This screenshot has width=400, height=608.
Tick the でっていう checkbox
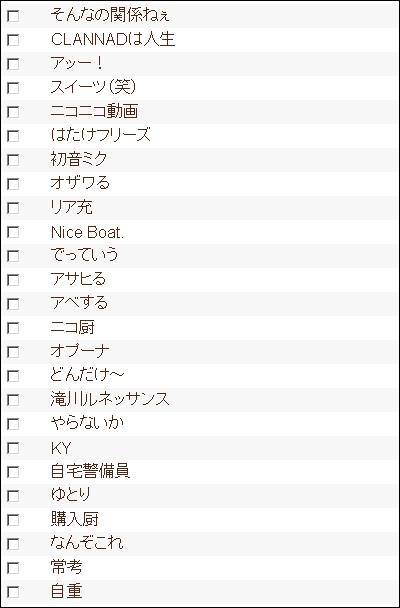point(13,256)
